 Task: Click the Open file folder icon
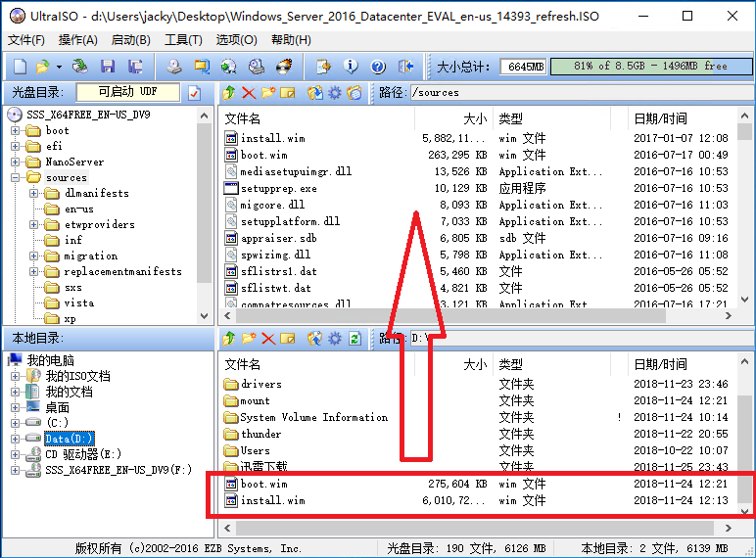[x=43, y=66]
